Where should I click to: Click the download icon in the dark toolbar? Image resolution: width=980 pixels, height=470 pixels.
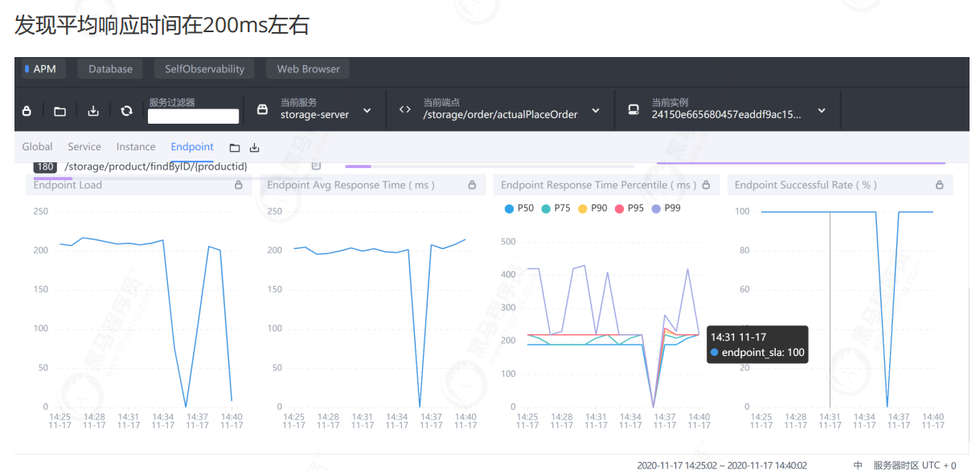[93, 111]
